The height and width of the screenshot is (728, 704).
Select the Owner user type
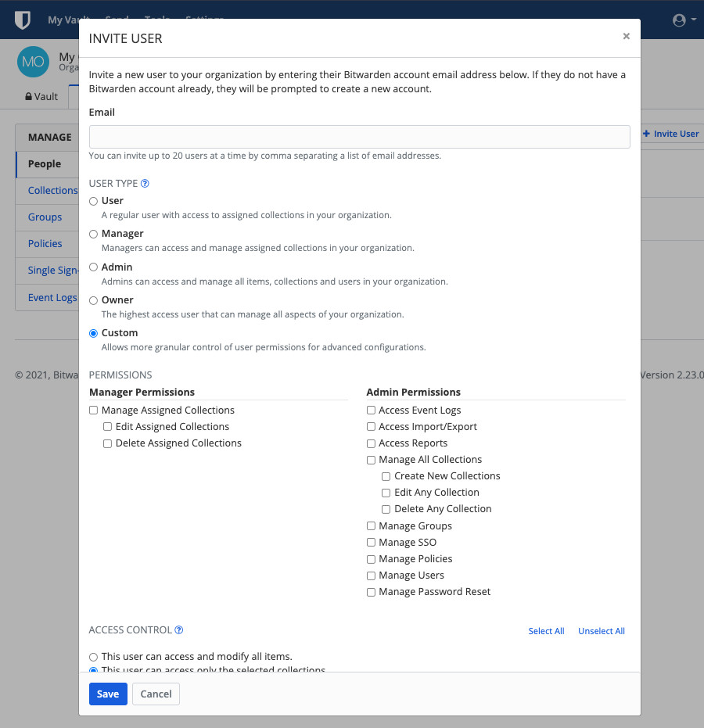click(94, 300)
